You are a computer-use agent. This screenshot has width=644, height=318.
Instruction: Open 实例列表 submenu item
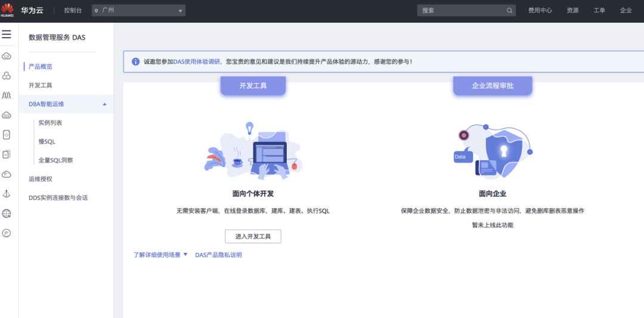(50, 123)
